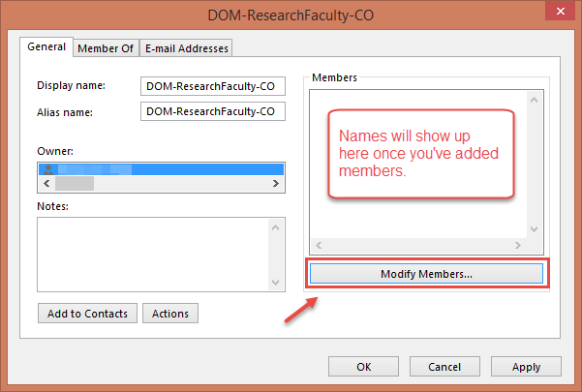Open the Actions button menu
Screen dimensions: 582x392
coord(170,314)
